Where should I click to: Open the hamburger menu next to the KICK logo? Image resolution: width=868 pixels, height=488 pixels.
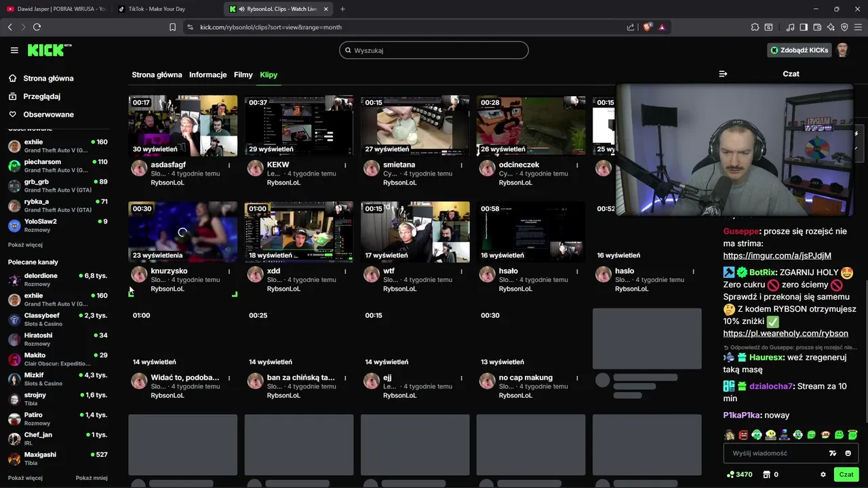click(x=14, y=50)
